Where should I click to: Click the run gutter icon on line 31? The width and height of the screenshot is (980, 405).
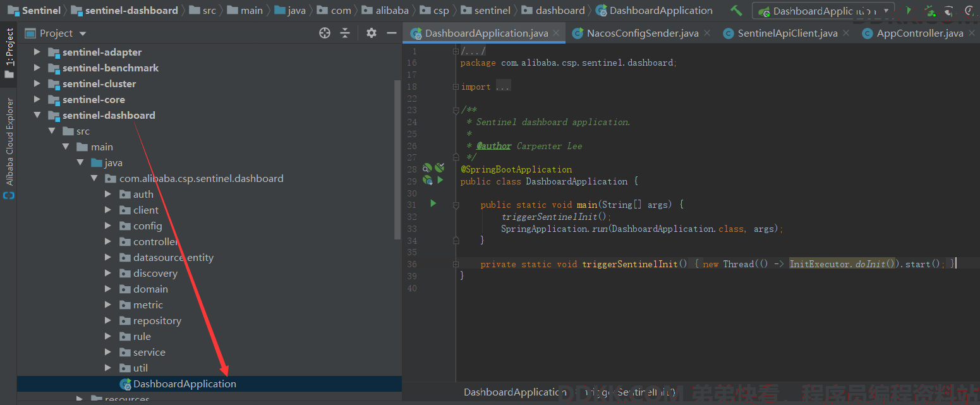point(433,203)
